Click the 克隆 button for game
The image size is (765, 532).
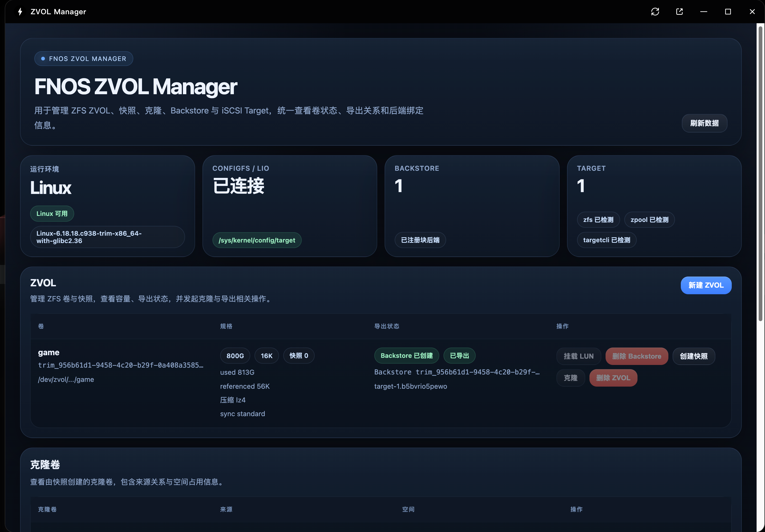[x=570, y=378]
